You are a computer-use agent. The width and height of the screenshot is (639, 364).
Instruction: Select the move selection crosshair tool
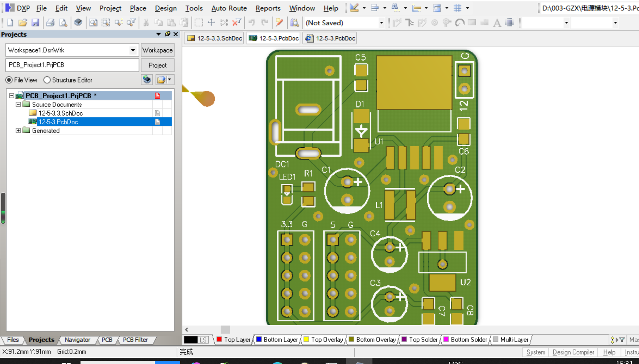tap(211, 23)
